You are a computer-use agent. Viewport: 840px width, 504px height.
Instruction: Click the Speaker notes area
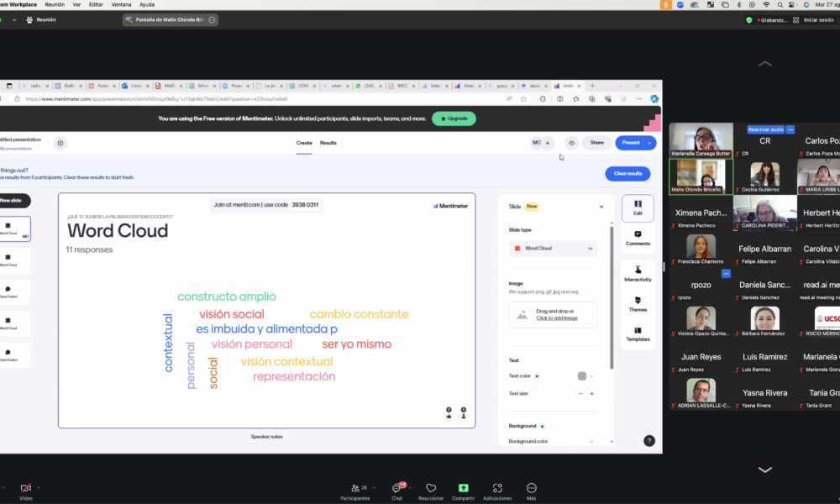[x=267, y=437]
